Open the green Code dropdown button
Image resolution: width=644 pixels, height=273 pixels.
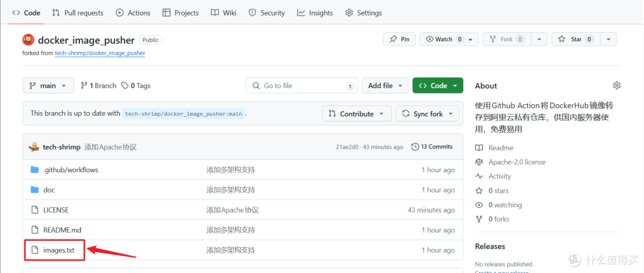[438, 85]
